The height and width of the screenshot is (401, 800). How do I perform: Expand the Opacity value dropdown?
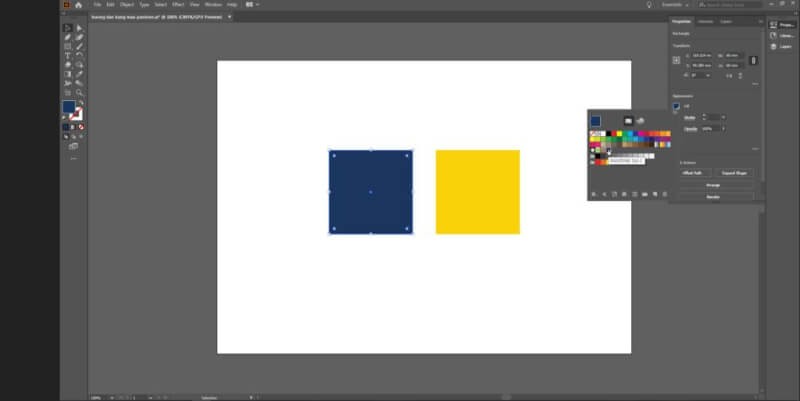[724, 129]
